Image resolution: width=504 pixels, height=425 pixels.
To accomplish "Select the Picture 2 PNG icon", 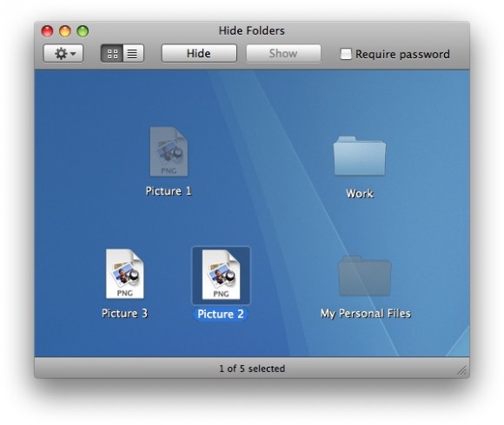I will pyautogui.click(x=221, y=275).
